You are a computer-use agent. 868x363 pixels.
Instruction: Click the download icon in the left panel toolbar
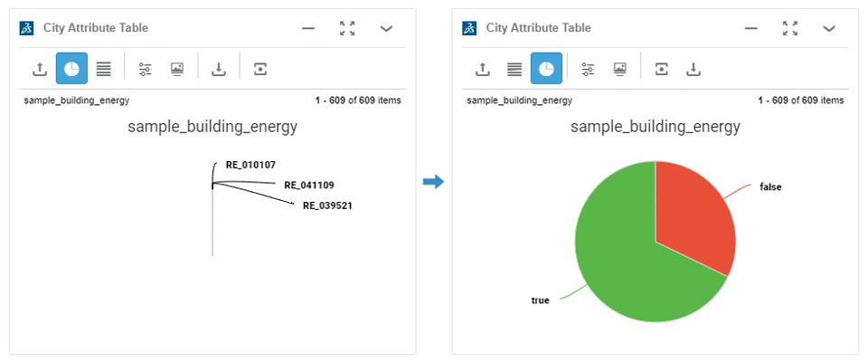219,69
